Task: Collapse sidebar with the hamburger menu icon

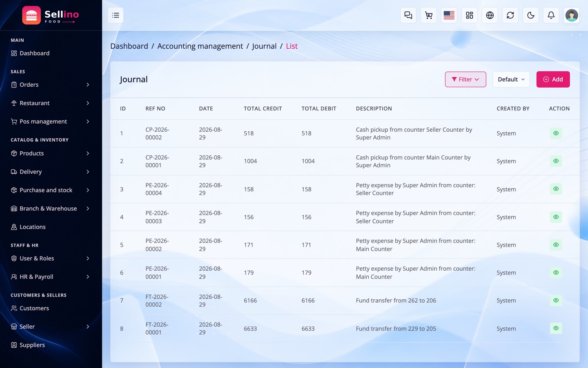Action: (116, 16)
